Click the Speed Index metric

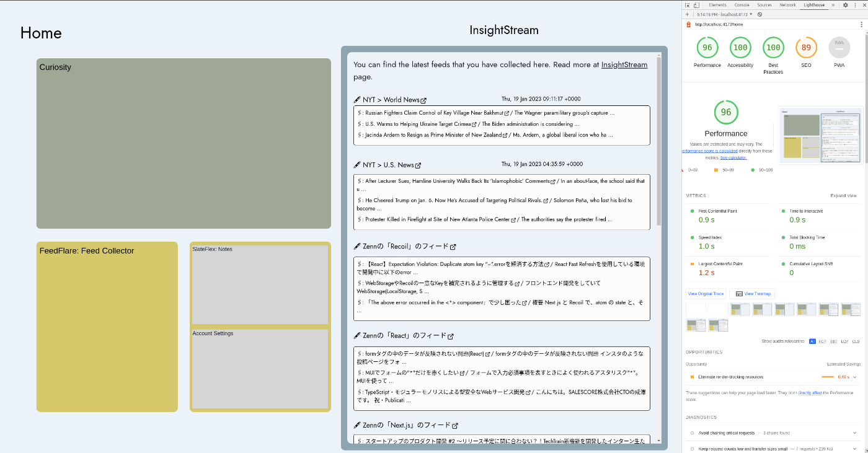728,242
